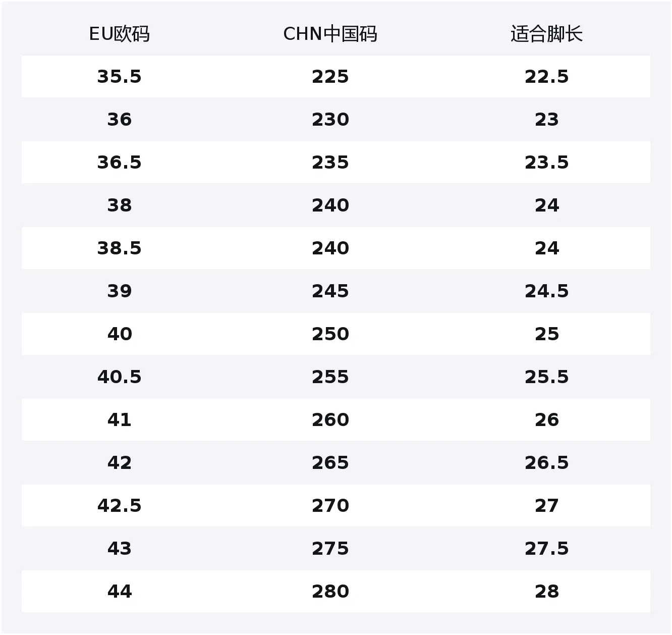Screen dimensions: 672x635
Task: Click CHN size 255 value
Action: (x=330, y=377)
